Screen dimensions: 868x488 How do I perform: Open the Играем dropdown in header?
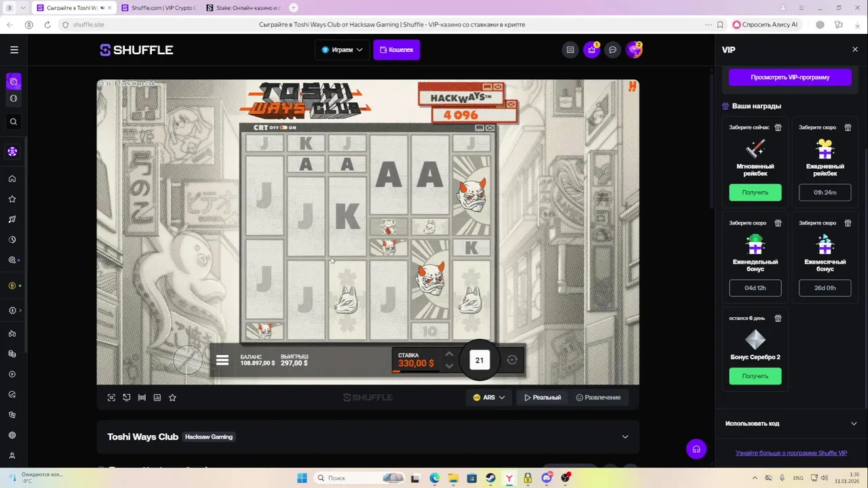pyautogui.click(x=342, y=49)
